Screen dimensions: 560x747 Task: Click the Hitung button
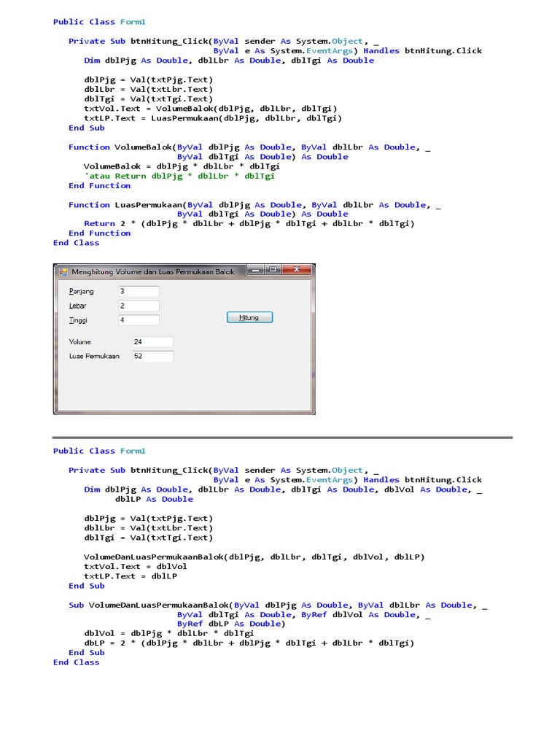pyautogui.click(x=249, y=317)
